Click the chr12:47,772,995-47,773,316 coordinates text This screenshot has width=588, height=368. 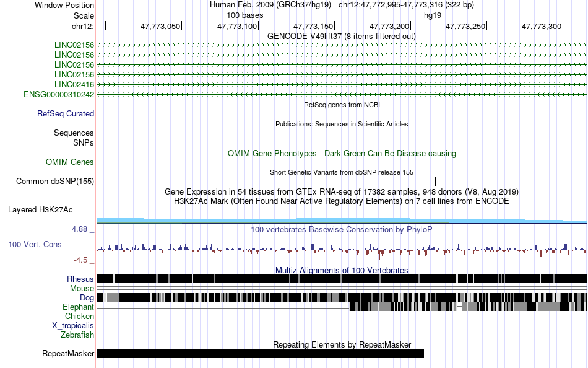(406, 5)
